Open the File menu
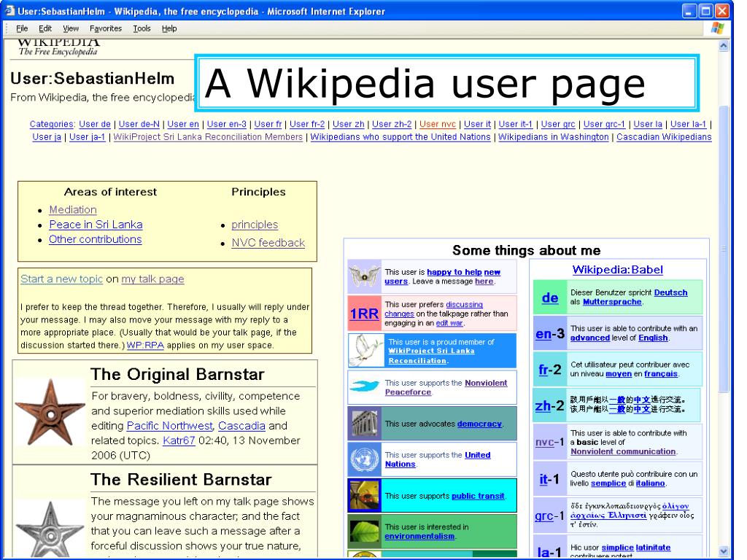The width and height of the screenshot is (747, 560). click(x=22, y=28)
